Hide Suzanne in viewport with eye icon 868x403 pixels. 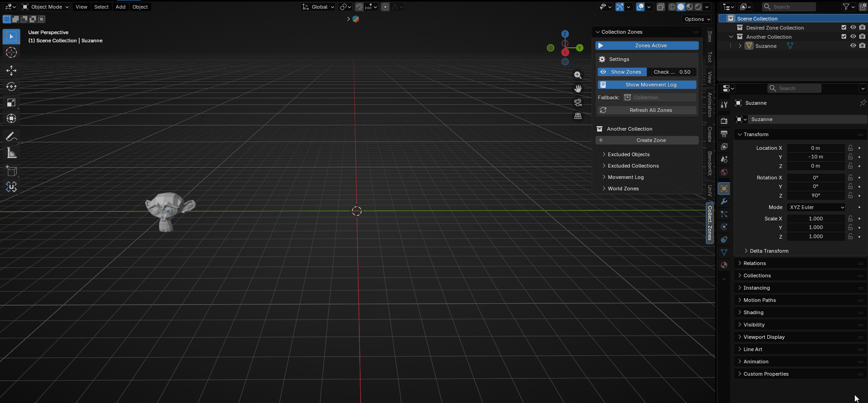tap(853, 46)
